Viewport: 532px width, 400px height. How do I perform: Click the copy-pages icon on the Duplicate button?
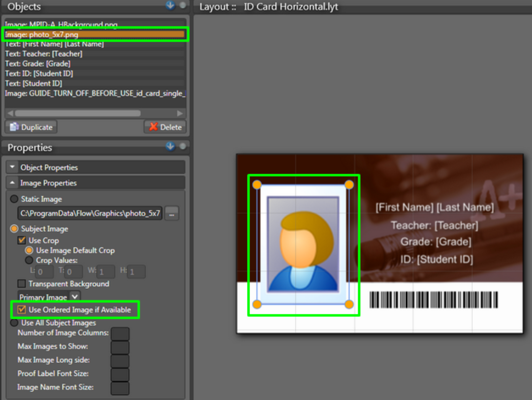(x=15, y=126)
